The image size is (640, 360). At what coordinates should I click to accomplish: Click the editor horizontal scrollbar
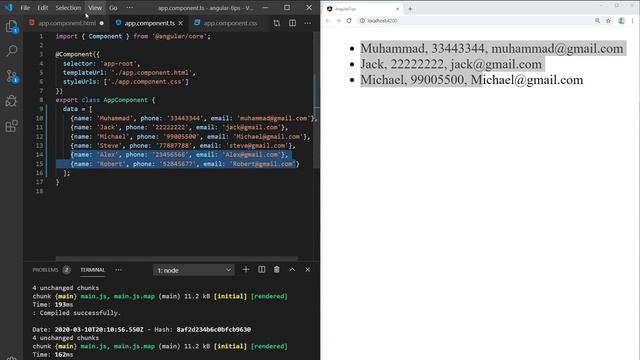(177, 258)
